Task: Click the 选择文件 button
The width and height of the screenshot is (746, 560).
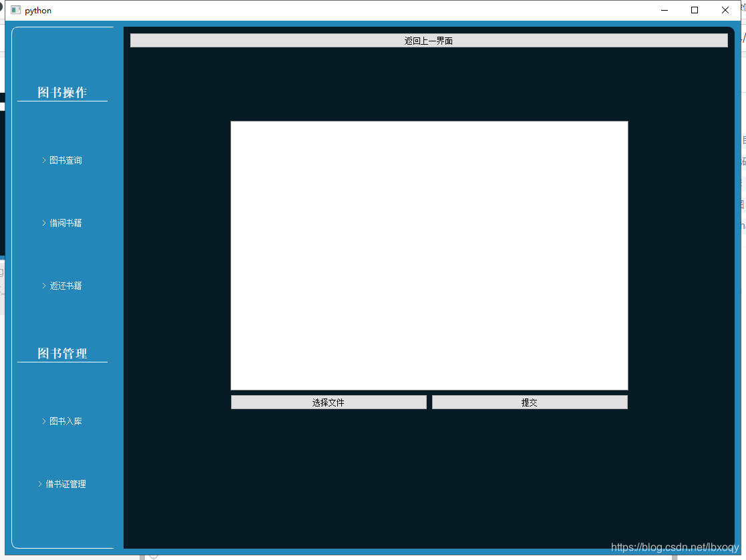Action: coord(329,402)
